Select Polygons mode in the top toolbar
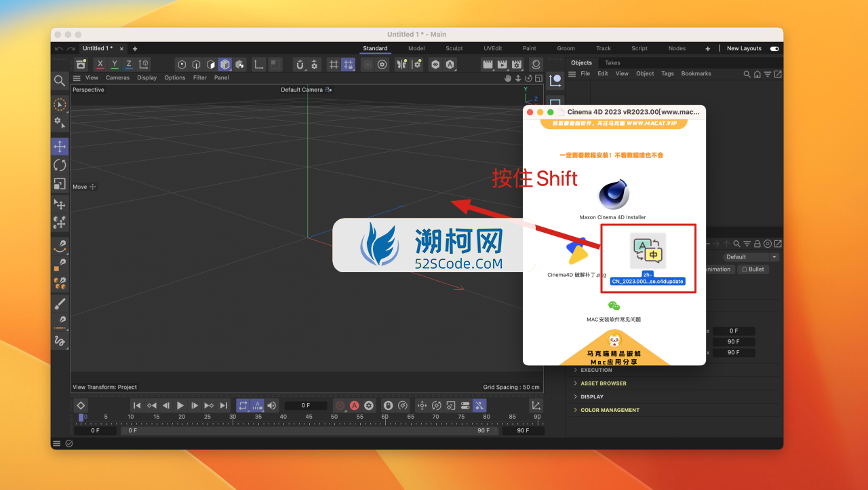The image size is (868, 490). point(210,64)
